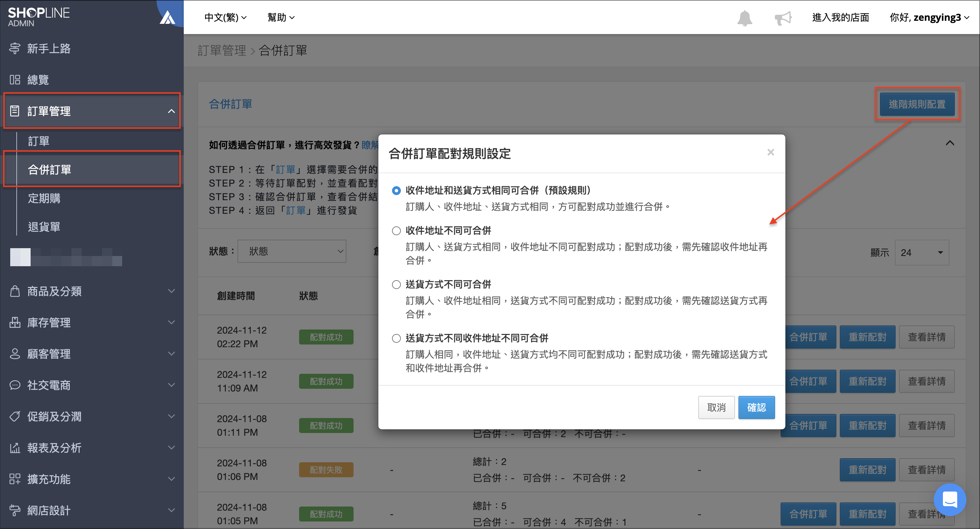Click the 顧客管理 person icon

(15, 354)
